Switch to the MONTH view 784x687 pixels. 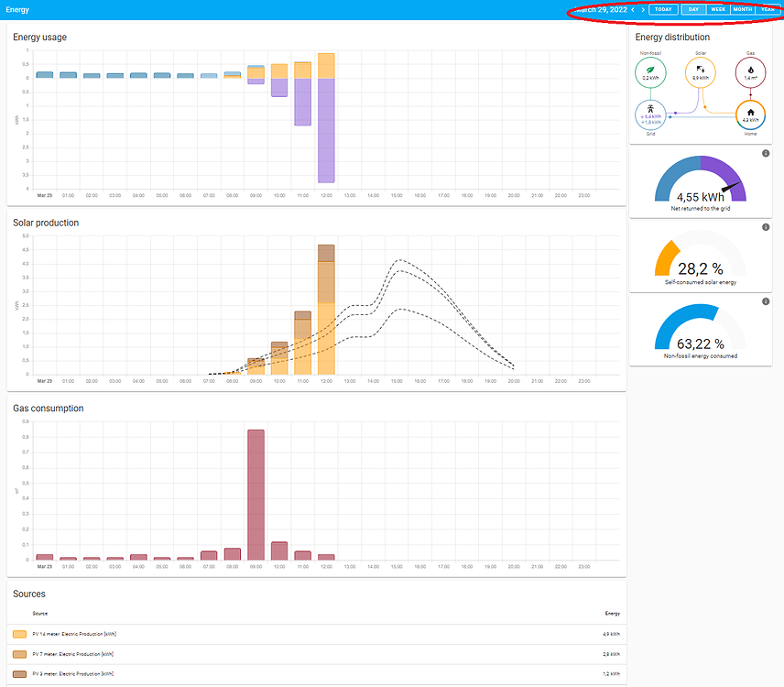click(743, 9)
